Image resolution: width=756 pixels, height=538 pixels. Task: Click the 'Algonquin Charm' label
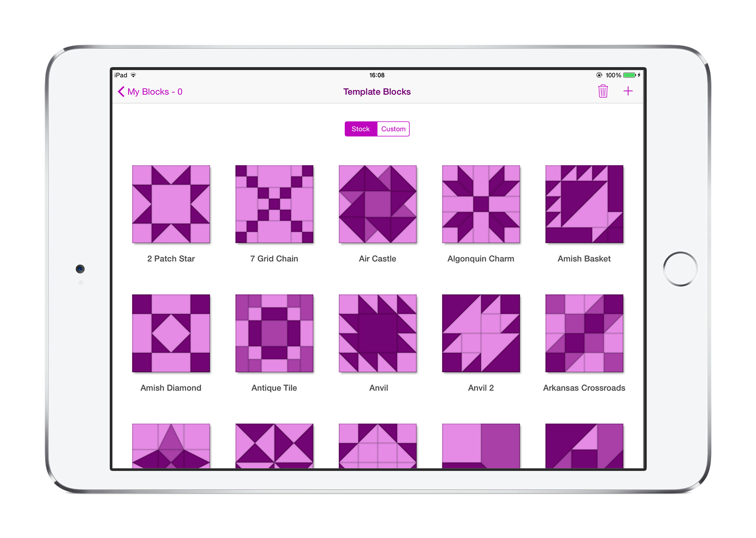click(x=481, y=259)
